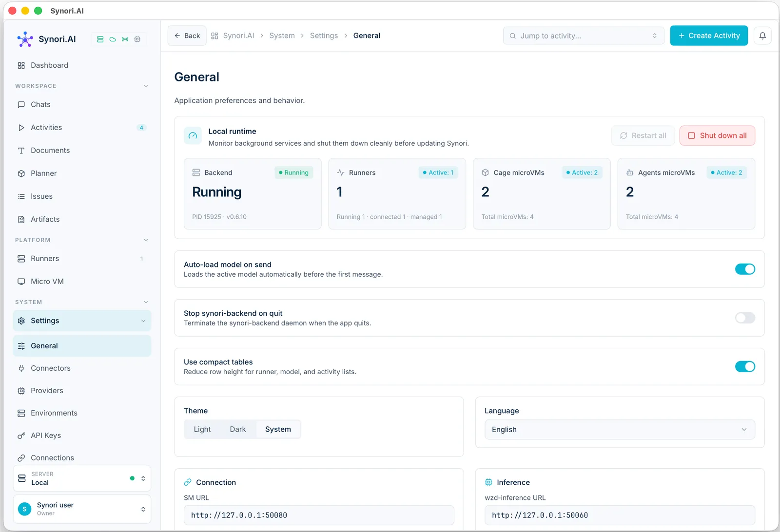Click the cloud status icon in sidebar header
This screenshot has height=532, width=780.
(113, 39)
